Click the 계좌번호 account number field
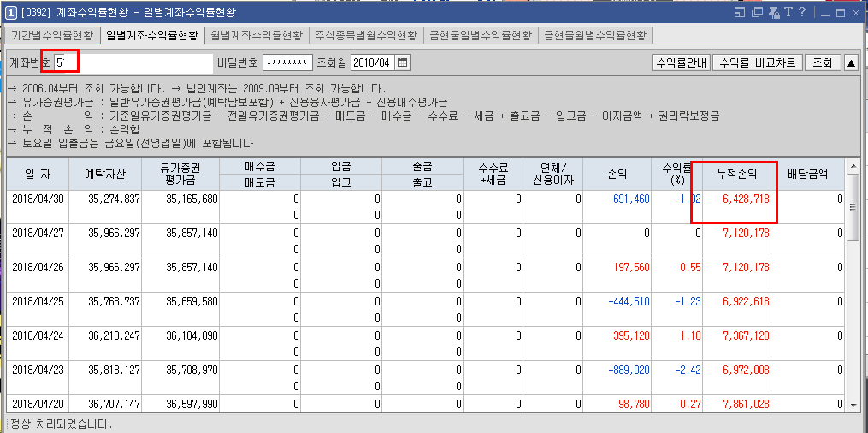The image size is (868, 433). tap(133, 63)
